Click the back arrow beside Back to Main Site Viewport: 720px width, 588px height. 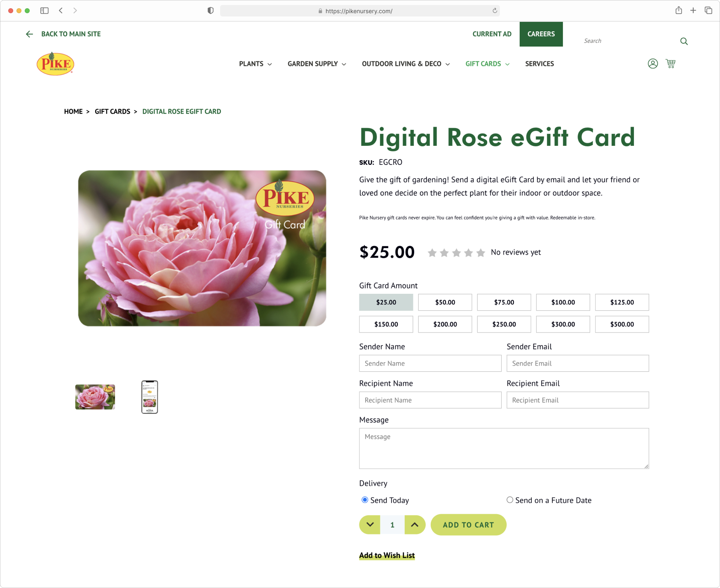tap(29, 34)
